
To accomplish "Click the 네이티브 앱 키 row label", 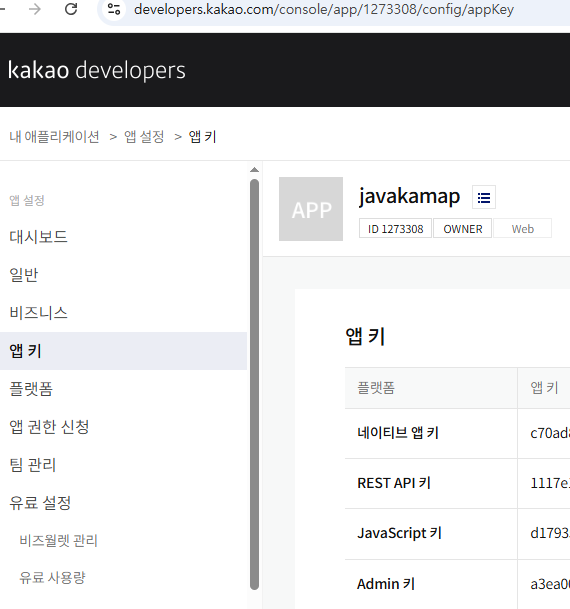I will [398, 433].
